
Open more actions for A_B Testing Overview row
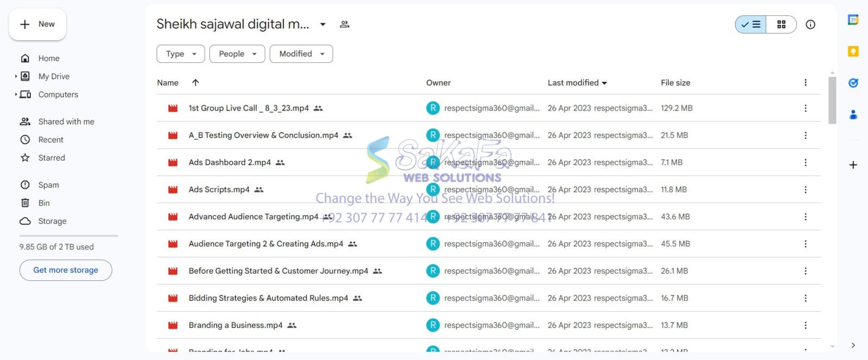click(806, 136)
